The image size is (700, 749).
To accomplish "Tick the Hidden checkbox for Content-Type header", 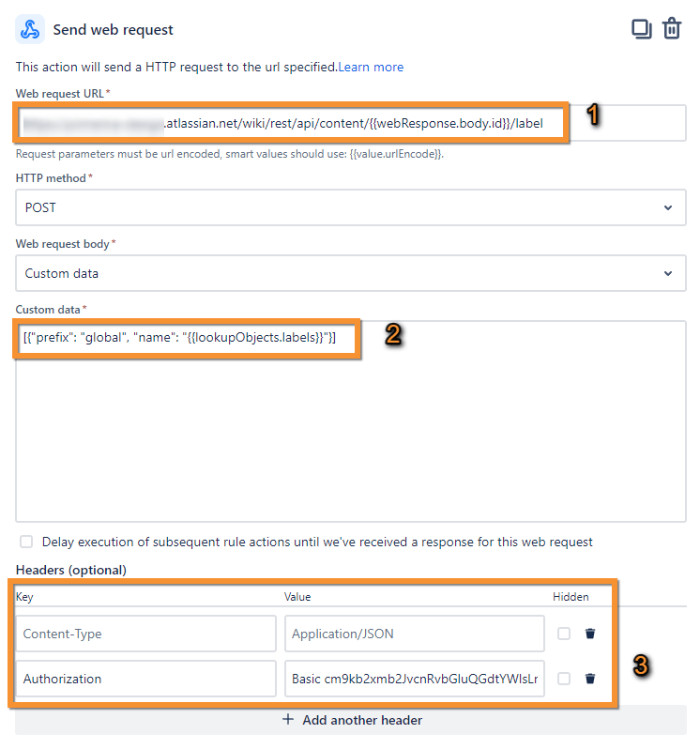I will 564,634.
